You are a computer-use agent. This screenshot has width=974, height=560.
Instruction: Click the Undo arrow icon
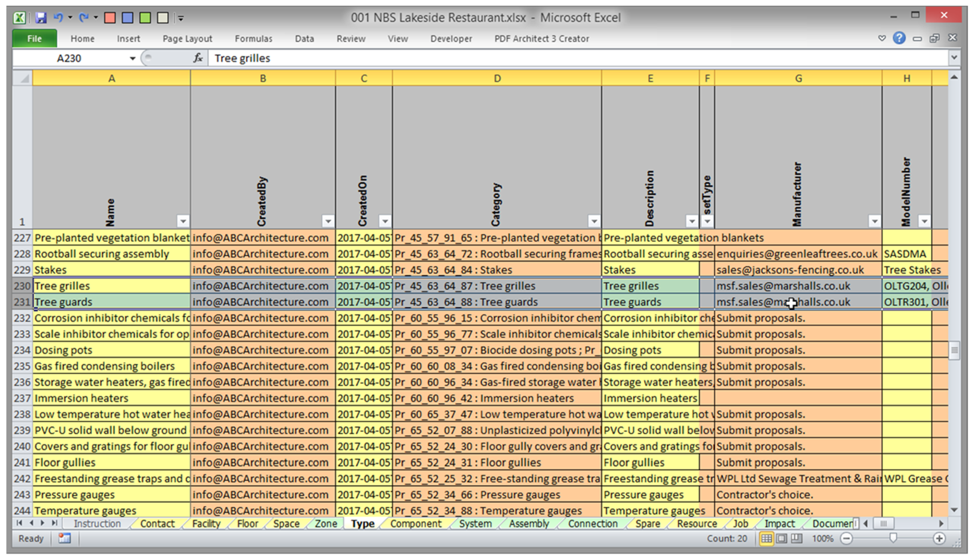pyautogui.click(x=58, y=18)
